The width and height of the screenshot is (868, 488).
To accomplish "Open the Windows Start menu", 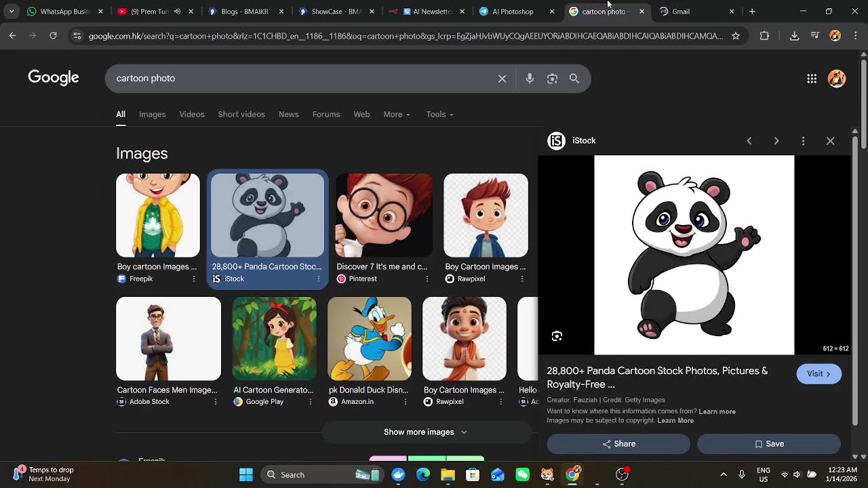I will pos(246,474).
